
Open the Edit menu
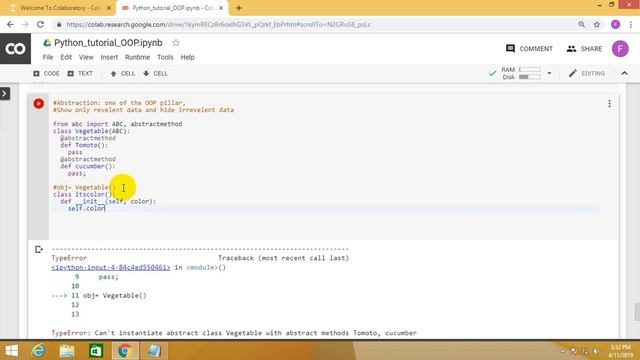coord(66,57)
